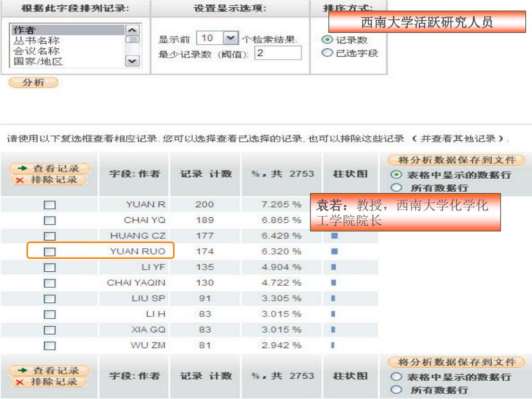Open the 显示前 10 results dropdown

pyautogui.click(x=231, y=37)
